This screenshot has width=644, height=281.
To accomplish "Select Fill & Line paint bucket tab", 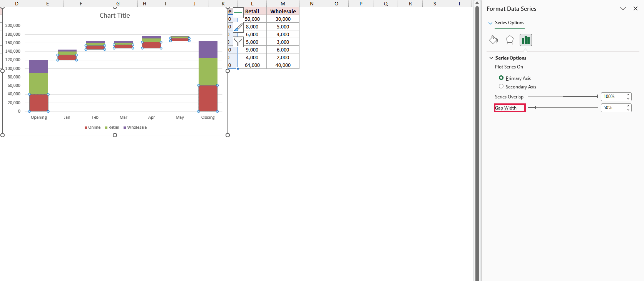I will (494, 40).
